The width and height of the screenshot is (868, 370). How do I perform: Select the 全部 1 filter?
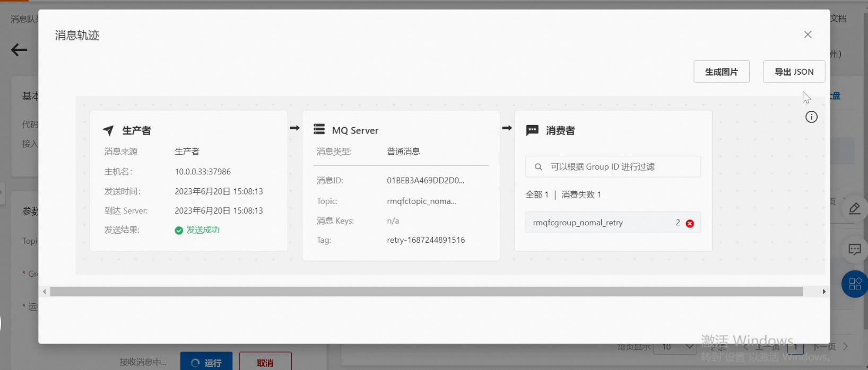pyautogui.click(x=537, y=195)
